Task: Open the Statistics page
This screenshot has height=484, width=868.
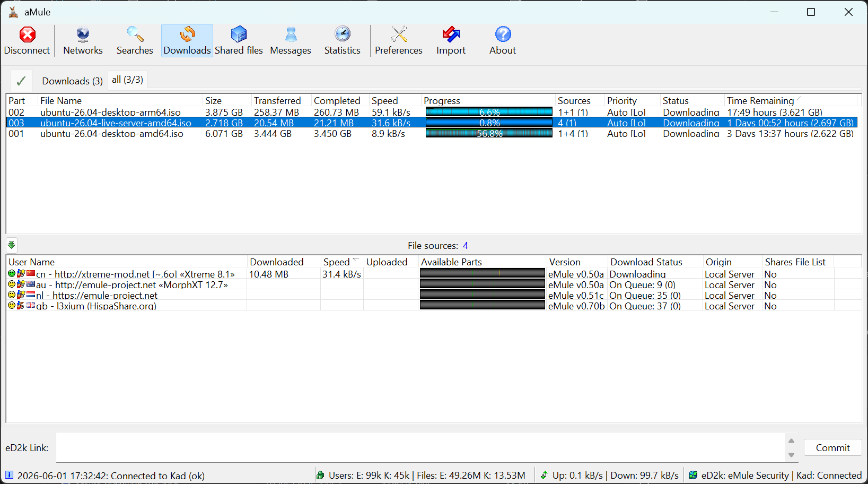Action: (x=343, y=40)
